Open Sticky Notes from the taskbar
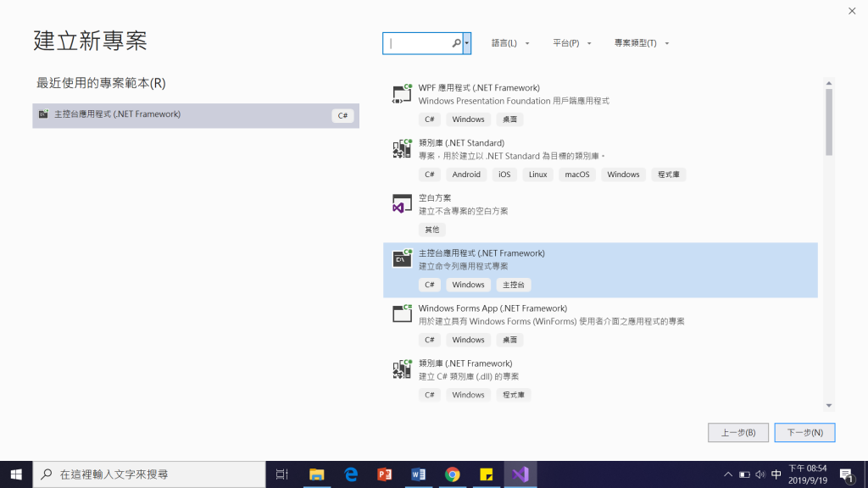This screenshot has height=488, width=868. 486,474
